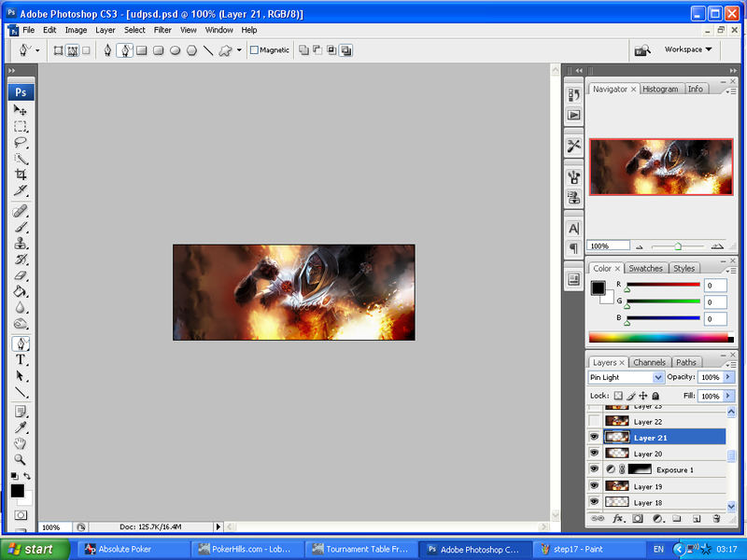This screenshot has width=747, height=560.
Task: Select the Paint Bucket tool
Action: tap(20, 291)
